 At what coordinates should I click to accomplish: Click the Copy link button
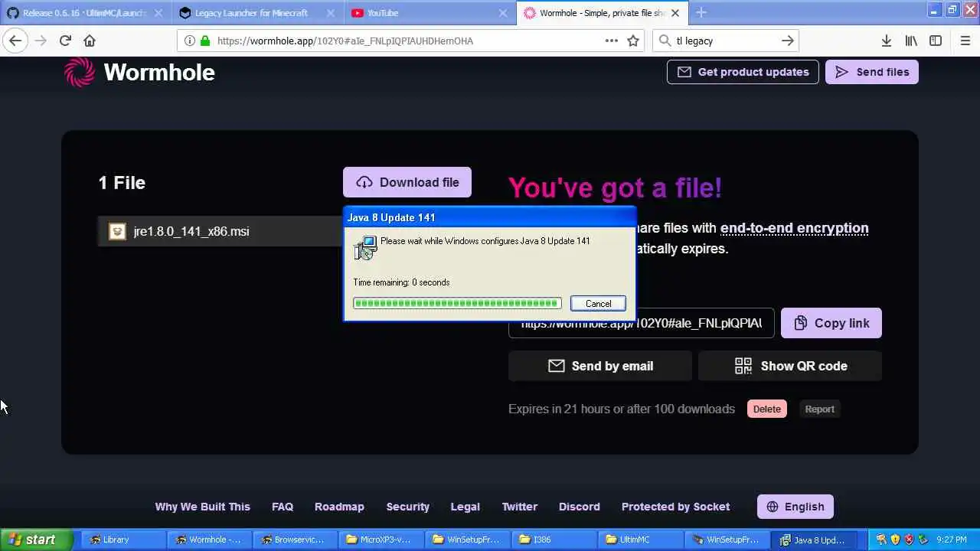tap(831, 323)
